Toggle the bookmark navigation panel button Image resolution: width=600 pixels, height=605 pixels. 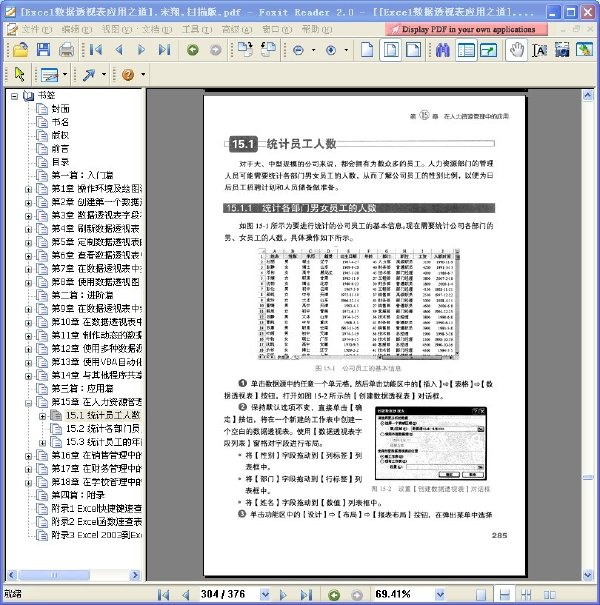click(x=466, y=50)
